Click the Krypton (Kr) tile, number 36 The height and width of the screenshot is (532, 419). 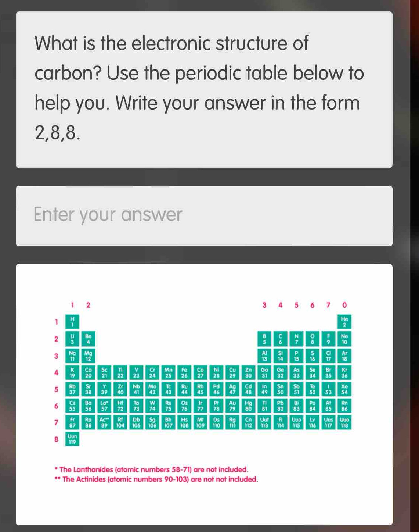344,372
